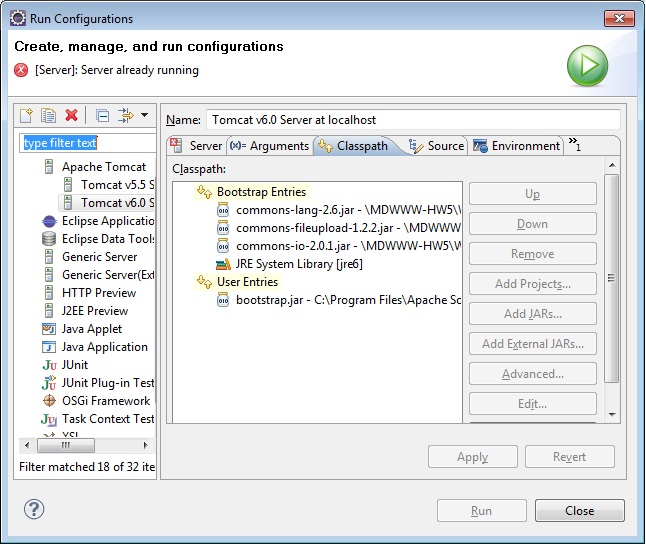Click right arrow of tree horizontal scrollbar
The image size is (646, 544).
pyautogui.click(x=145, y=445)
